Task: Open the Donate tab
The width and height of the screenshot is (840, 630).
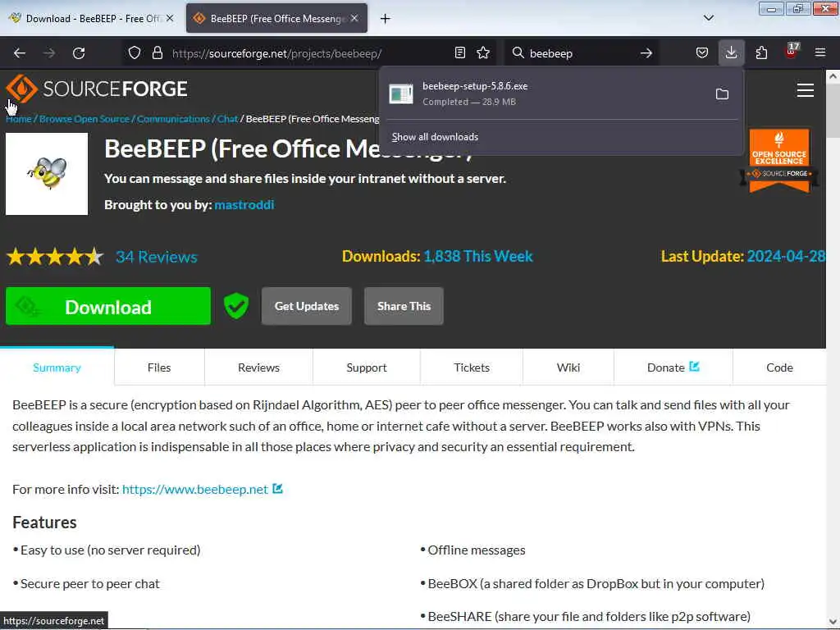Action: pyautogui.click(x=673, y=367)
